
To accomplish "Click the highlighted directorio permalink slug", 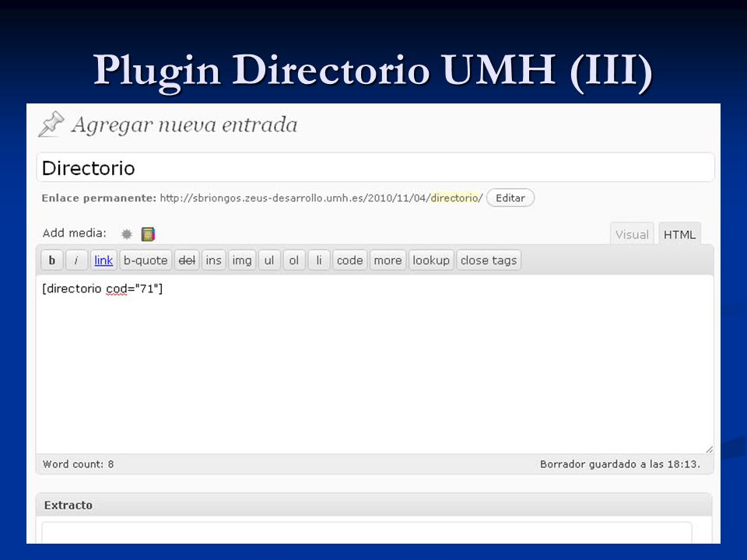I will point(454,198).
